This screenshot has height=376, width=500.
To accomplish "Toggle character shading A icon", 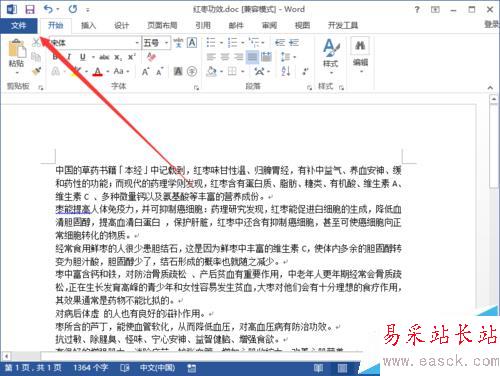I will (x=178, y=71).
